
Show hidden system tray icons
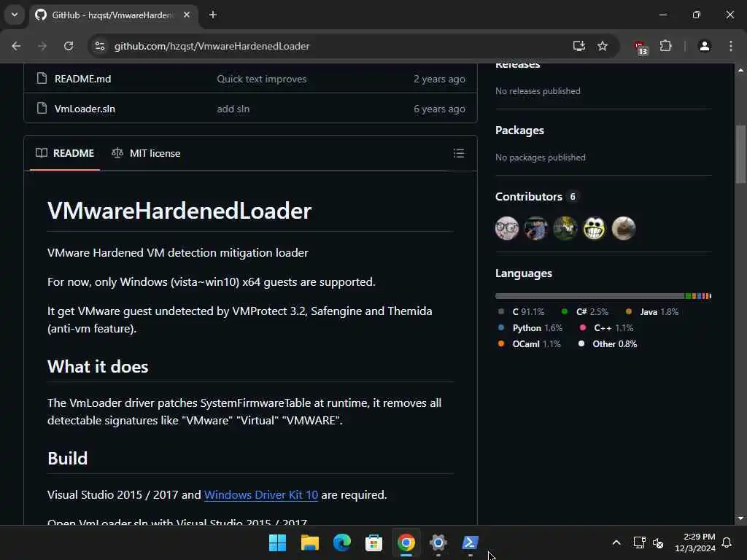click(x=616, y=542)
